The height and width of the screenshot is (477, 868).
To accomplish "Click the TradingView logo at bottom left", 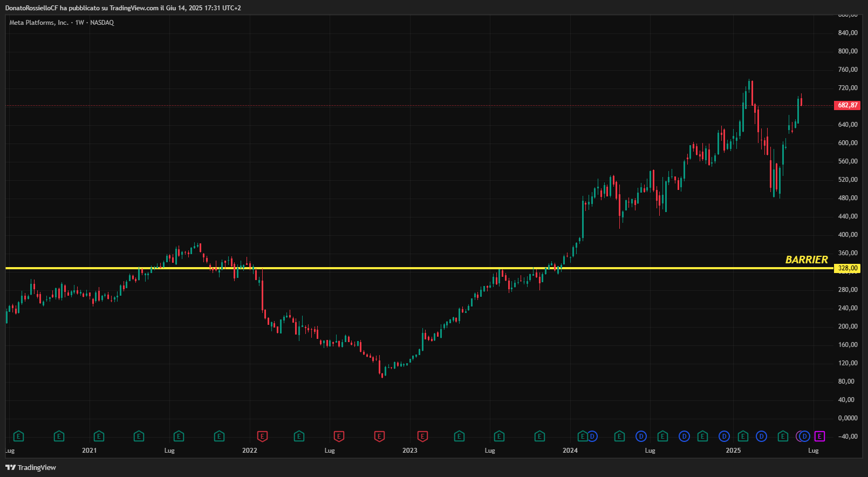I will tap(31, 467).
